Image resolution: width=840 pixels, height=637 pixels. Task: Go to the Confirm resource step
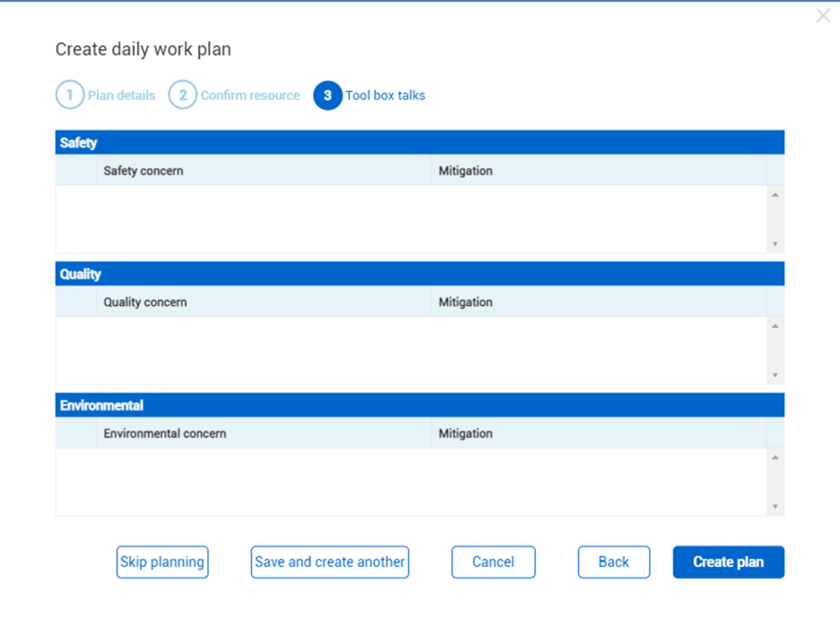250,95
